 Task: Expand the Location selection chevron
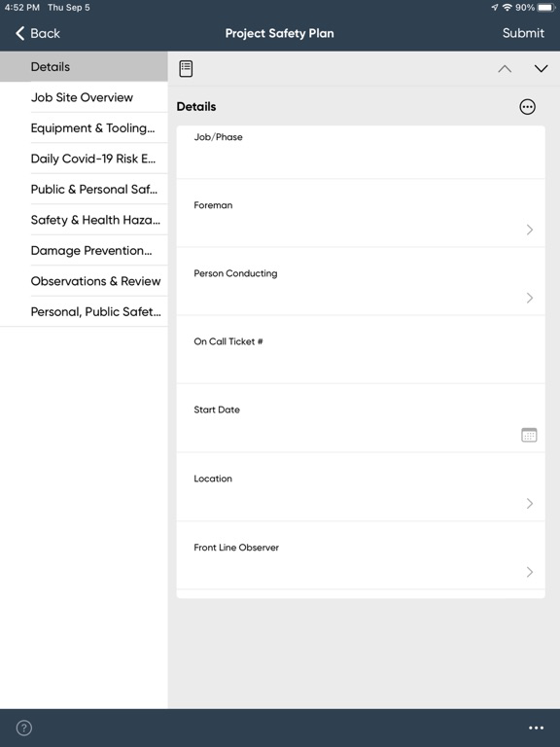530,504
